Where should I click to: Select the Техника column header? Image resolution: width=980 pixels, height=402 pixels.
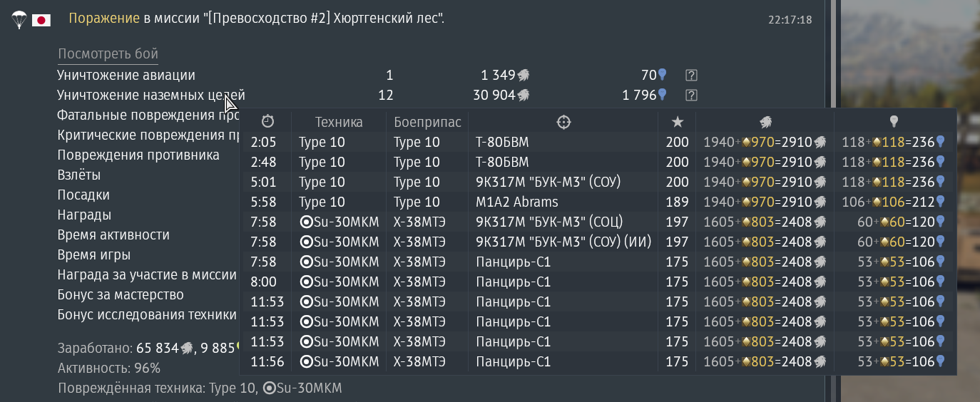point(339,122)
